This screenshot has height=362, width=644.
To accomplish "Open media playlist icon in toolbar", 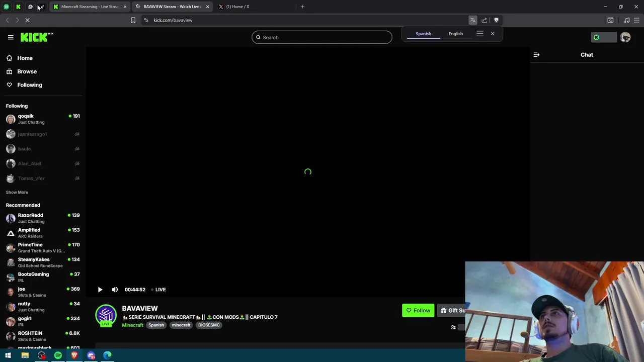I will [626, 20].
